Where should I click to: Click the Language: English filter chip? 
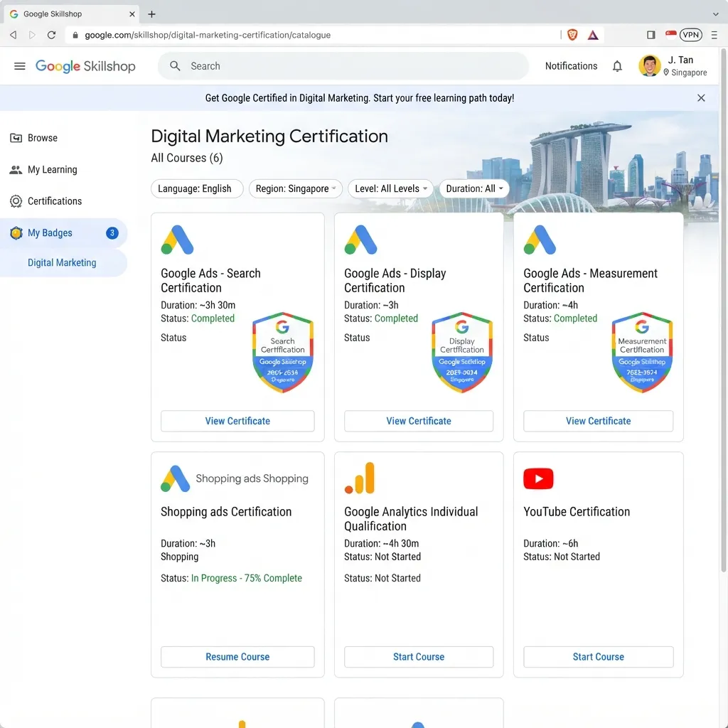click(197, 188)
